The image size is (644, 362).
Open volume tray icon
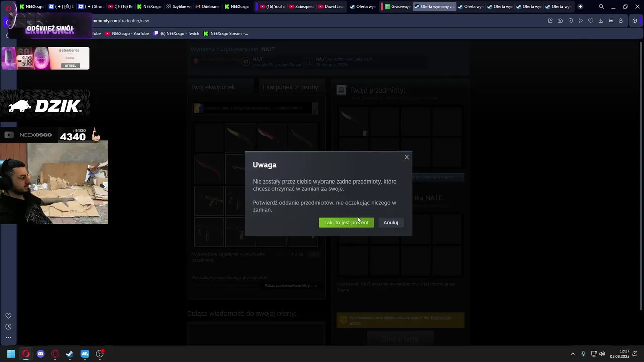tap(602, 354)
